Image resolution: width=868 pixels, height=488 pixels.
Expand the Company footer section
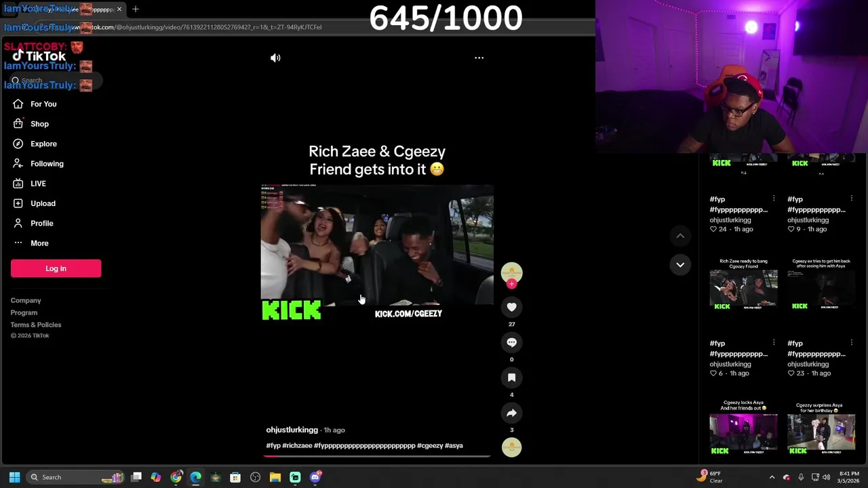[x=26, y=300]
